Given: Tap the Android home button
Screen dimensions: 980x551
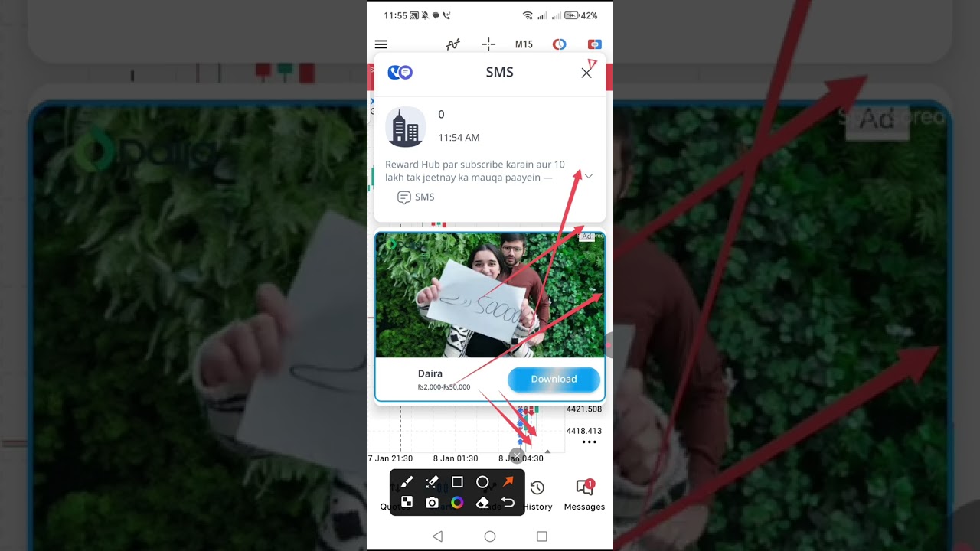Looking at the screenshot, I should coord(490,536).
